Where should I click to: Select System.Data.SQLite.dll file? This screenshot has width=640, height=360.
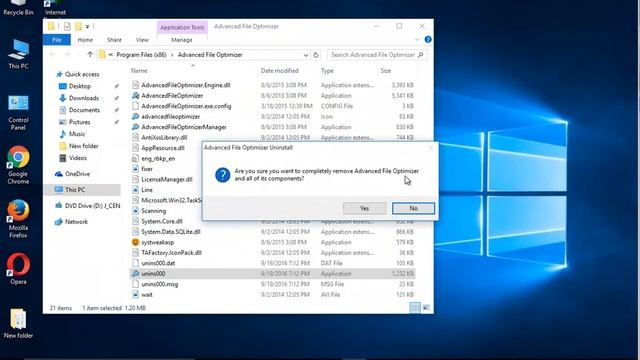coord(171,231)
